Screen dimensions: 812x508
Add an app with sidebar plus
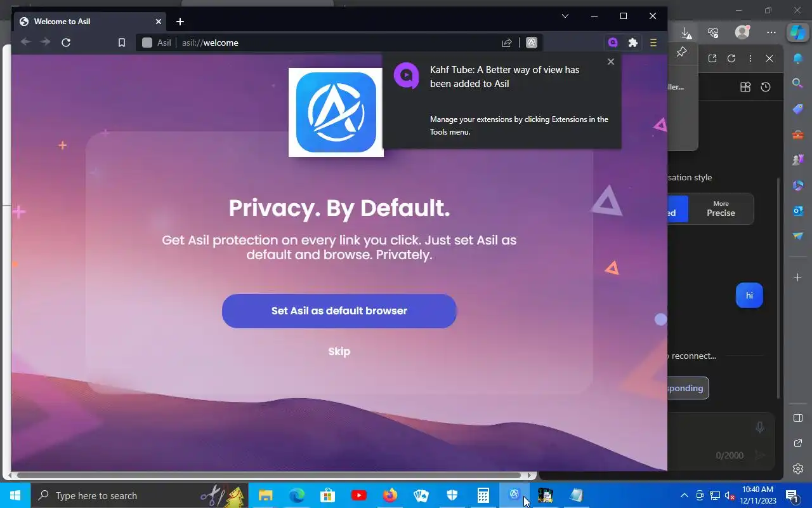798,277
